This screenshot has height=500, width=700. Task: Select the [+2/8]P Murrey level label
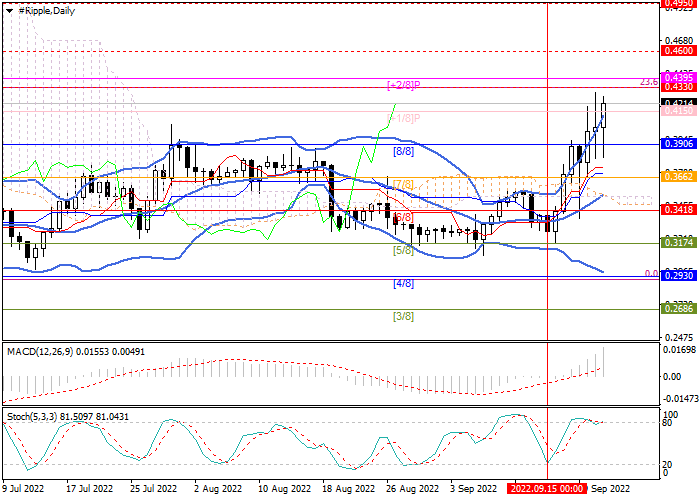pyautogui.click(x=403, y=85)
